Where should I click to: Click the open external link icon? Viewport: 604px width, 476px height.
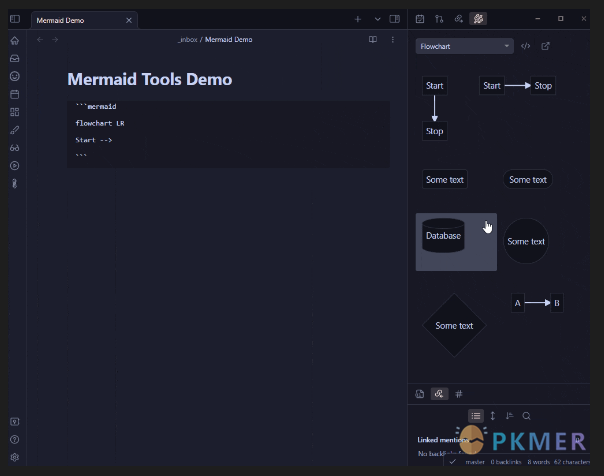coord(545,46)
